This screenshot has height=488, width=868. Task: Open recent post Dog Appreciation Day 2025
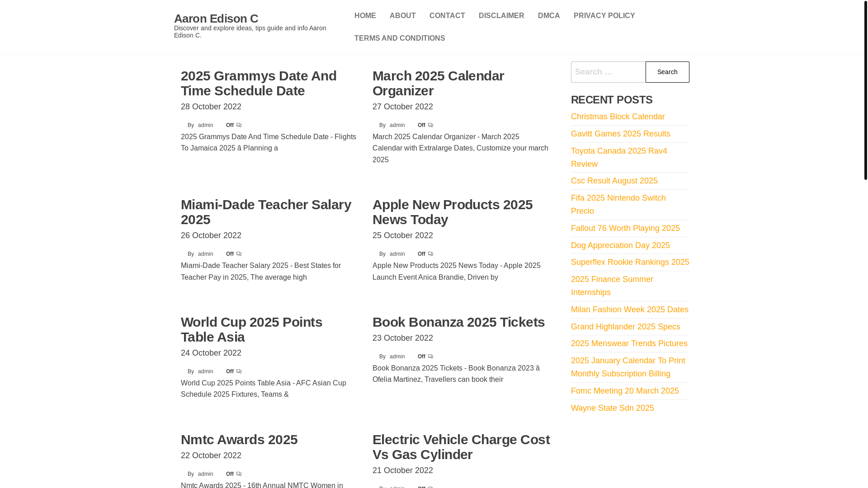(x=620, y=245)
